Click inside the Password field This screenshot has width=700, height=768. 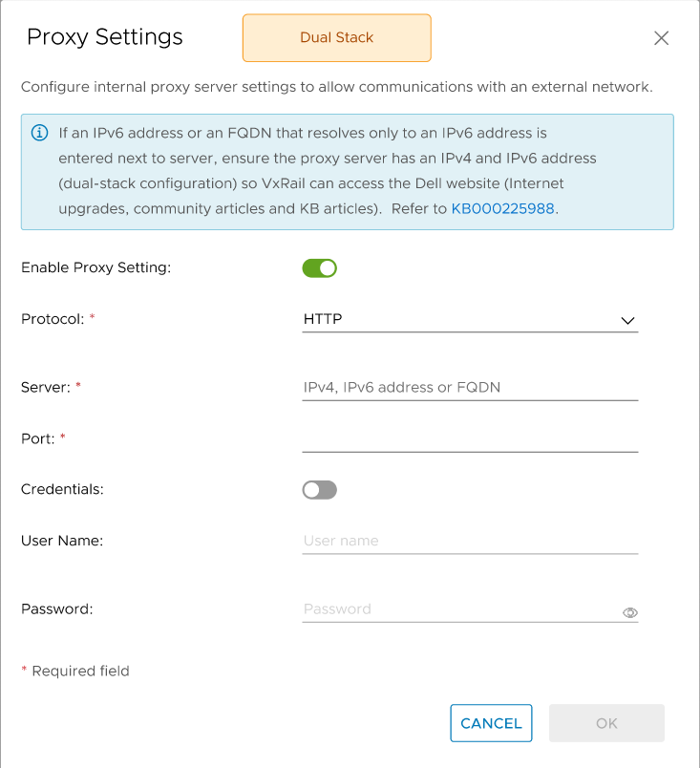pyautogui.click(x=449, y=608)
